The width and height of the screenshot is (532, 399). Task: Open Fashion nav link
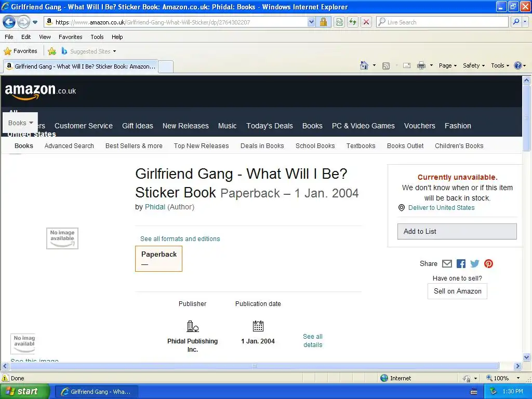458,126
